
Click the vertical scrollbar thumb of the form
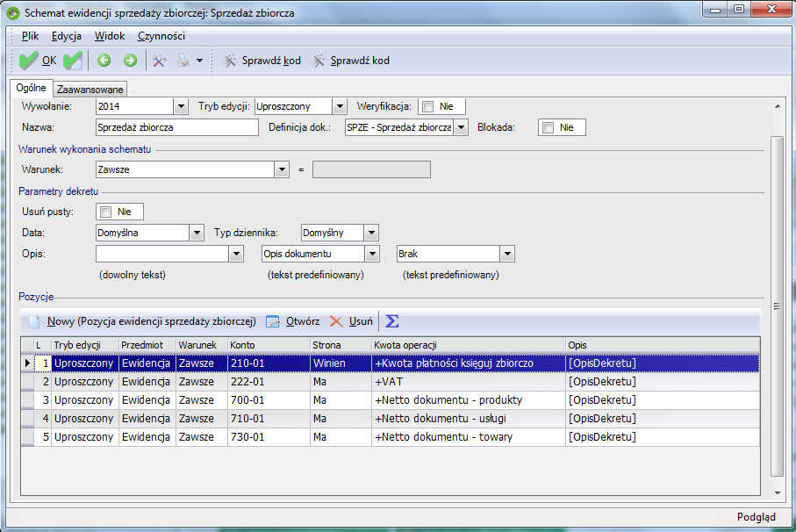pos(778,306)
